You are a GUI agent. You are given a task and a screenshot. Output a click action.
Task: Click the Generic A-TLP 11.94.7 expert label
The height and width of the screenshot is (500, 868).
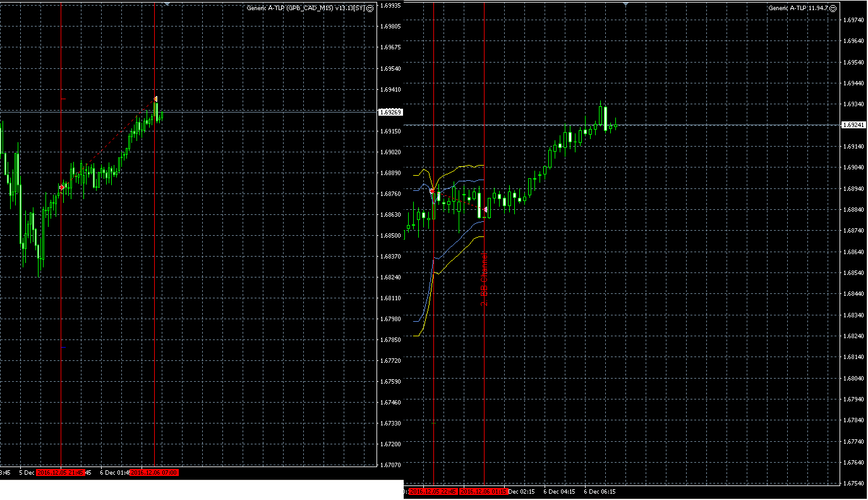coord(799,8)
